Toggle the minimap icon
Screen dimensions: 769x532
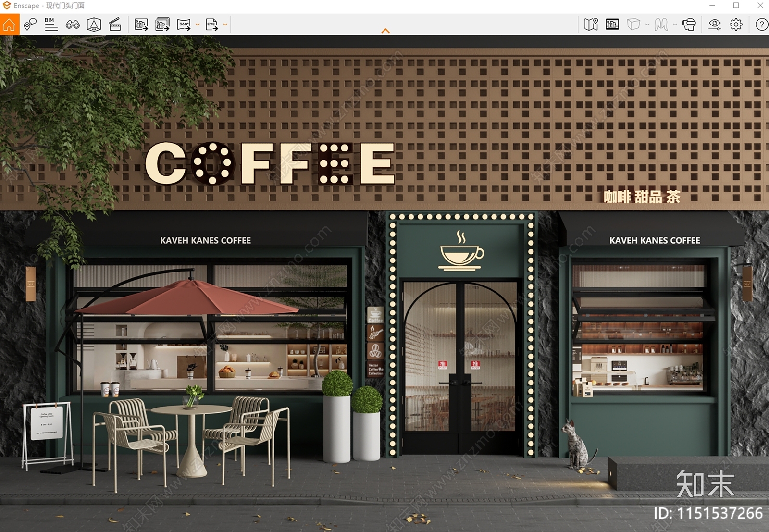point(591,25)
